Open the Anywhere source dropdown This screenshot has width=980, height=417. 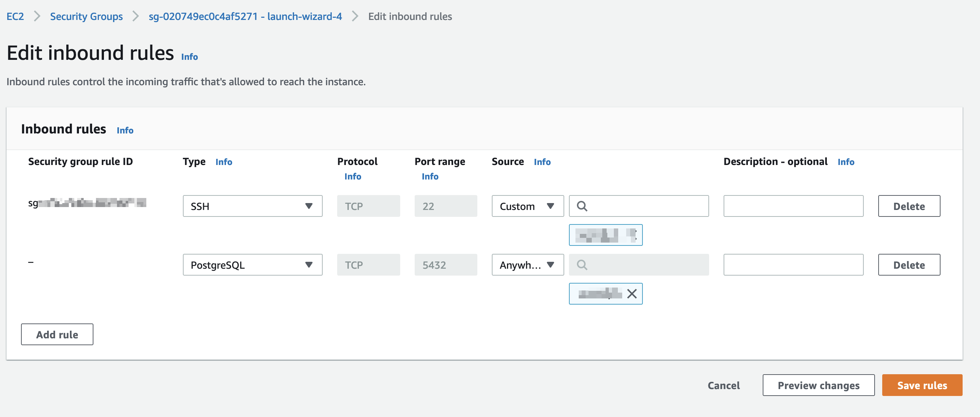tap(527, 265)
